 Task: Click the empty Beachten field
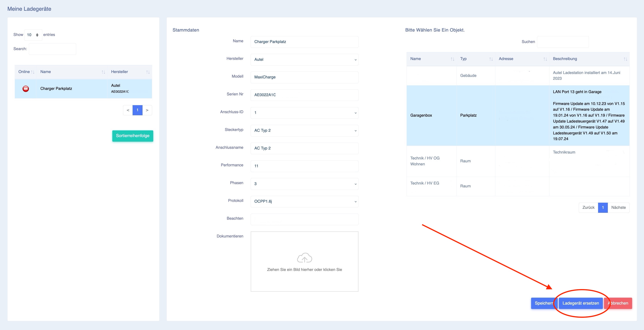304,219
